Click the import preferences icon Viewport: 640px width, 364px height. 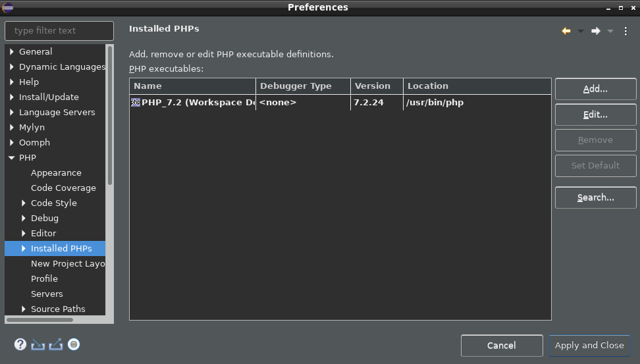(38, 345)
